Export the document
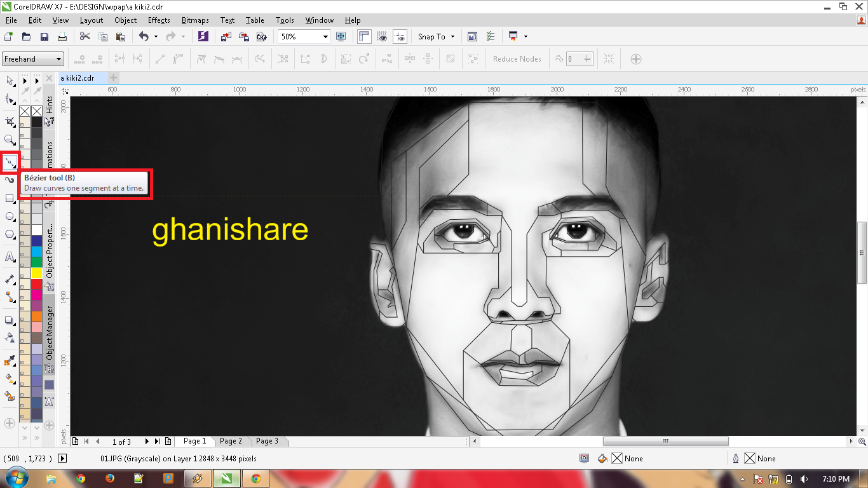868x488 pixels. click(244, 37)
